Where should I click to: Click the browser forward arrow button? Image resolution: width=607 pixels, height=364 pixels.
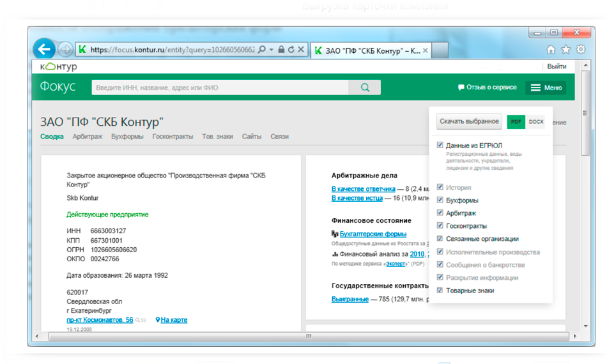point(65,50)
